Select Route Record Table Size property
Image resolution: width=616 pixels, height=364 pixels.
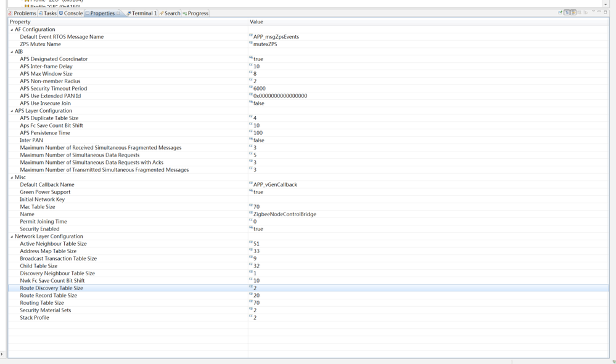point(48,296)
